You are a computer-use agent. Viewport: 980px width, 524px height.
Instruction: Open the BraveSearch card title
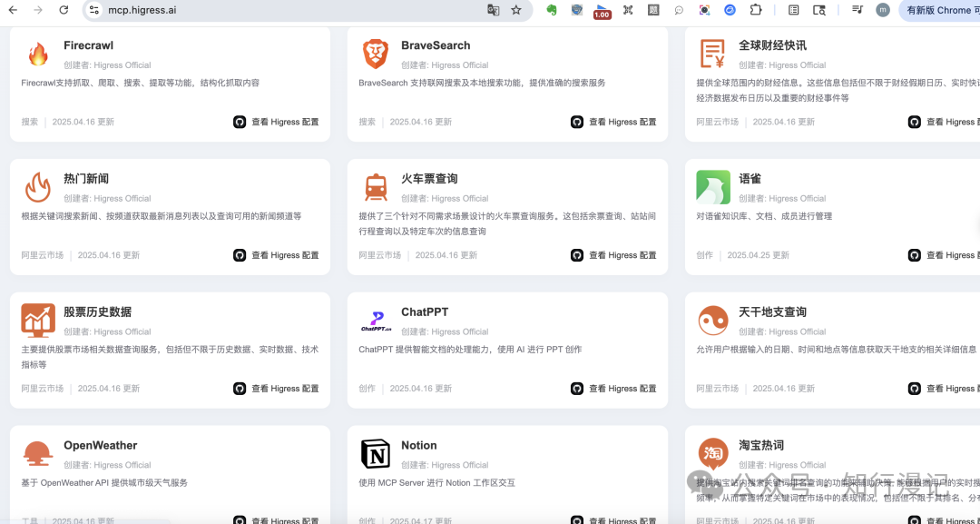[436, 45]
